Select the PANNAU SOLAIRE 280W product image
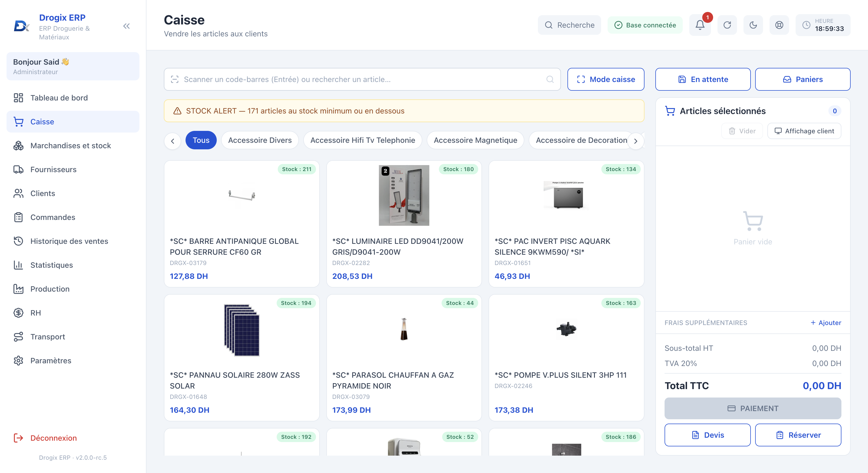 (x=242, y=330)
